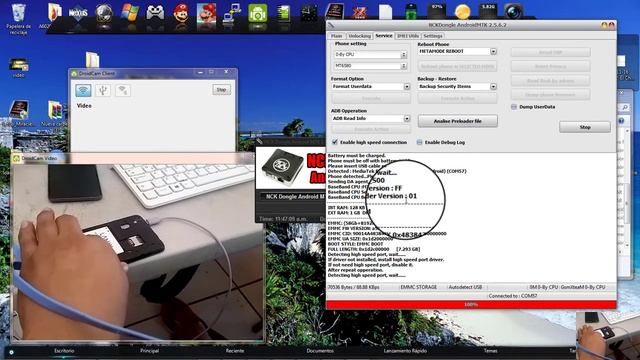
Task: Launch the square Mario portrait dock icon
Action: [x=207, y=13]
